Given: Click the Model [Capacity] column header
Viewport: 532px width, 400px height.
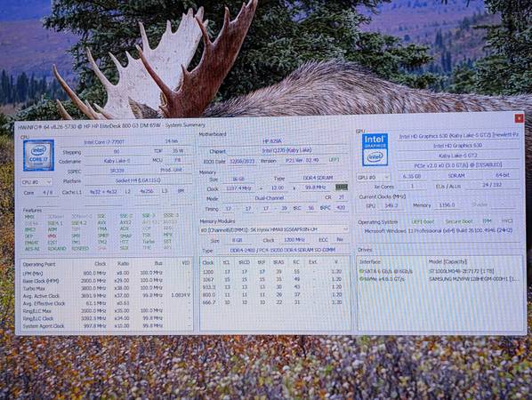Looking at the screenshot, I should click(447, 261).
